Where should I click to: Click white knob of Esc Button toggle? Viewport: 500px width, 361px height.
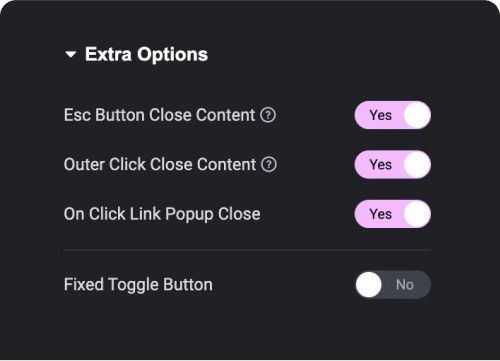(417, 115)
